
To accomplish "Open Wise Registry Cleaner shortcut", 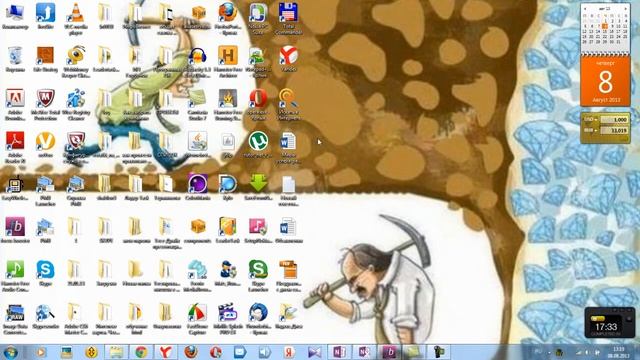I will pyautogui.click(x=76, y=104).
